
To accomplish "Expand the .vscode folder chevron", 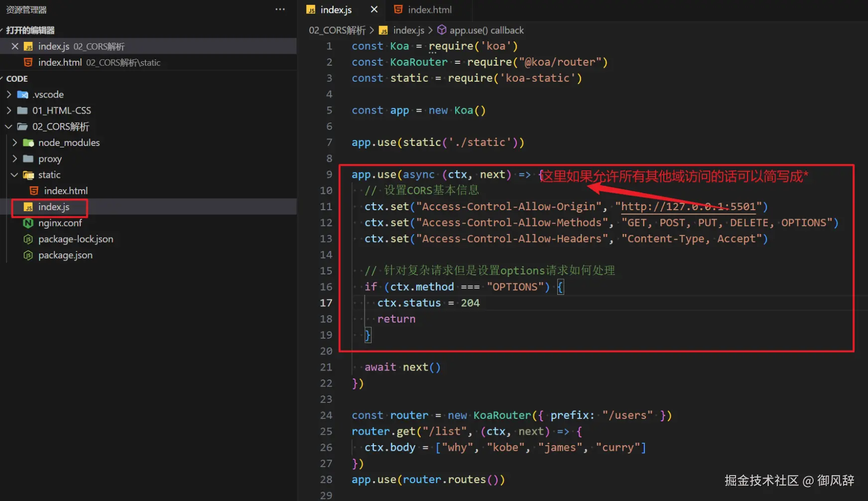I will click(x=9, y=95).
